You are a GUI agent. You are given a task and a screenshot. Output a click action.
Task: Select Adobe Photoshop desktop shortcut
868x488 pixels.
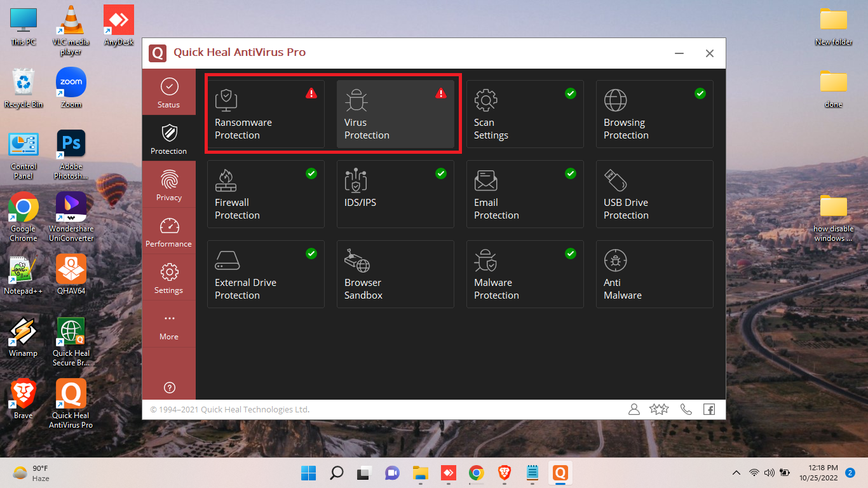coord(71,156)
